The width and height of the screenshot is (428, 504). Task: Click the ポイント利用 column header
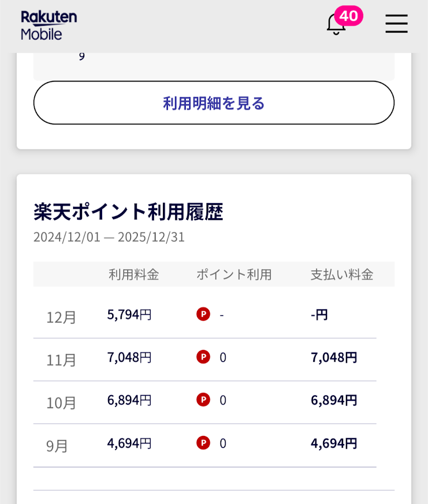tap(234, 275)
